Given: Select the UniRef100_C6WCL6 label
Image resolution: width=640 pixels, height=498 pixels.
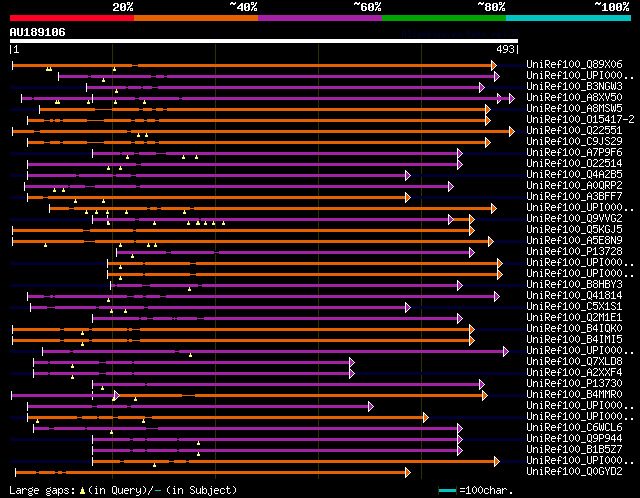Looking at the screenshot, I should tap(574, 427).
